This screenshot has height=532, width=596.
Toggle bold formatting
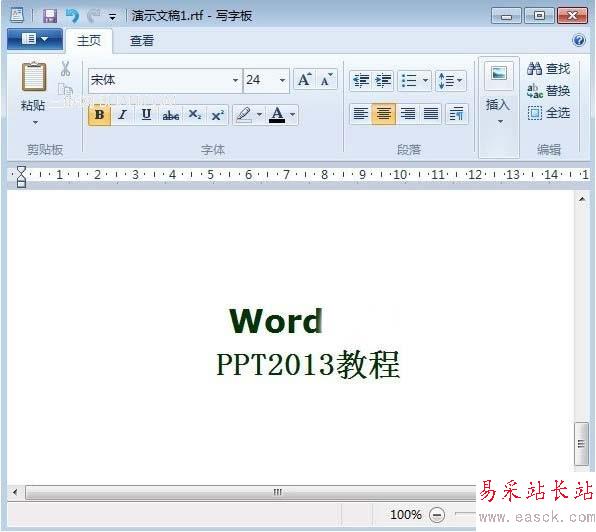pyautogui.click(x=100, y=114)
